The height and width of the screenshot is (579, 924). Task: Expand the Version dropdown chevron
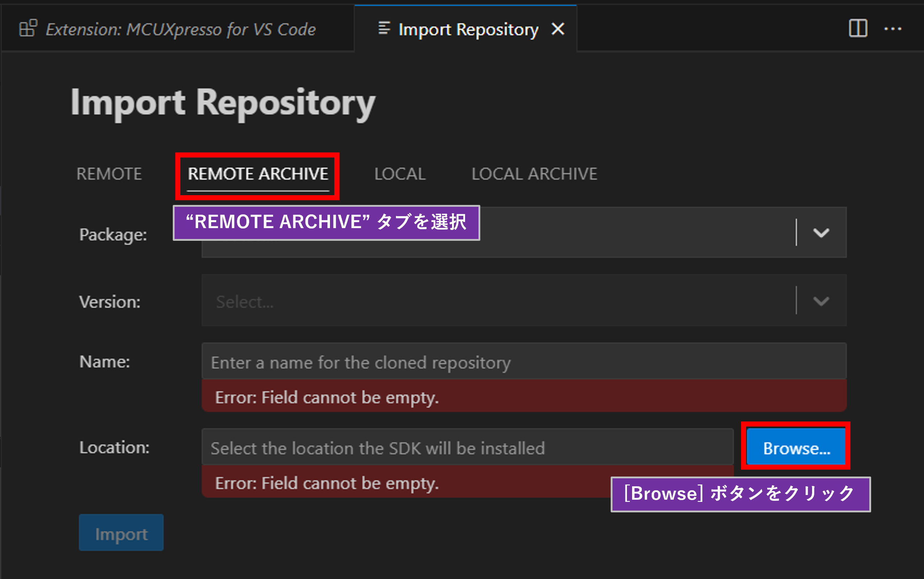(x=821, y=301)
